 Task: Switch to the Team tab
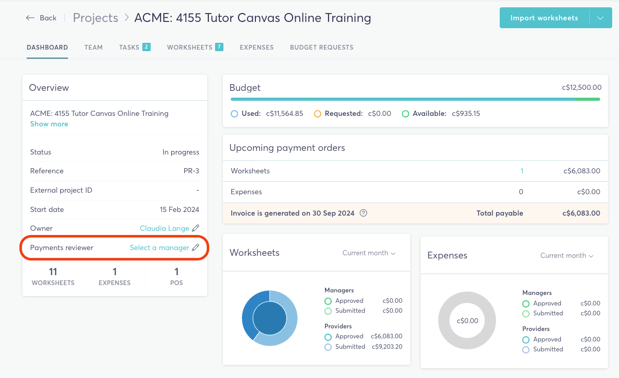[93, 47]
